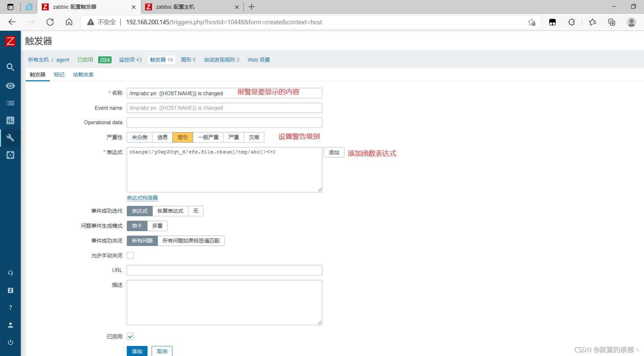Click the 已启用 host status link
Viewport: 644px width, 356px height.
[x=85, y=60]
